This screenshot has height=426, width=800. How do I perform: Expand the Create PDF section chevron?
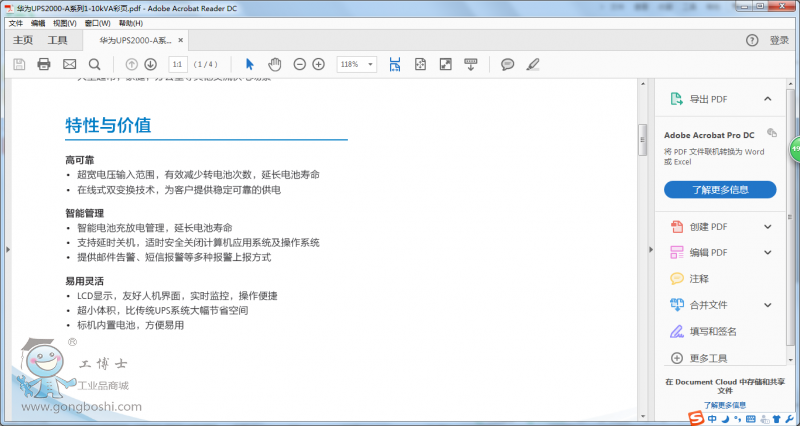click(768, 227)
